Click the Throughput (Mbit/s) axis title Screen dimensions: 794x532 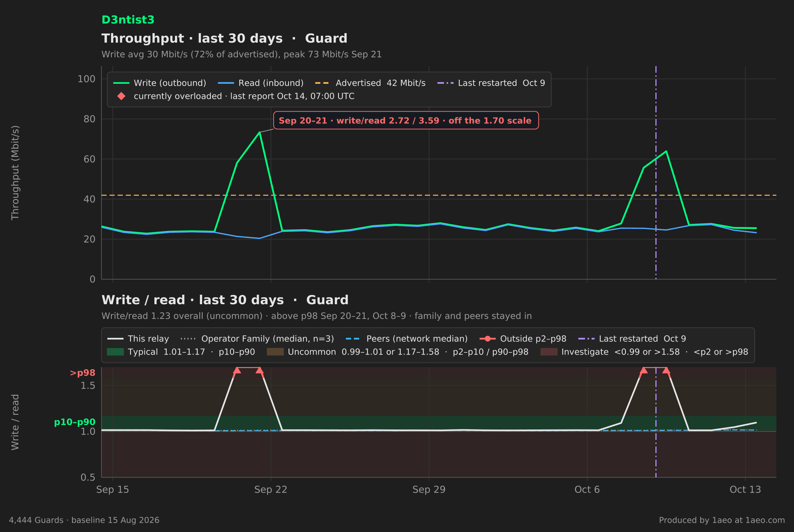[x=15, y=173]
